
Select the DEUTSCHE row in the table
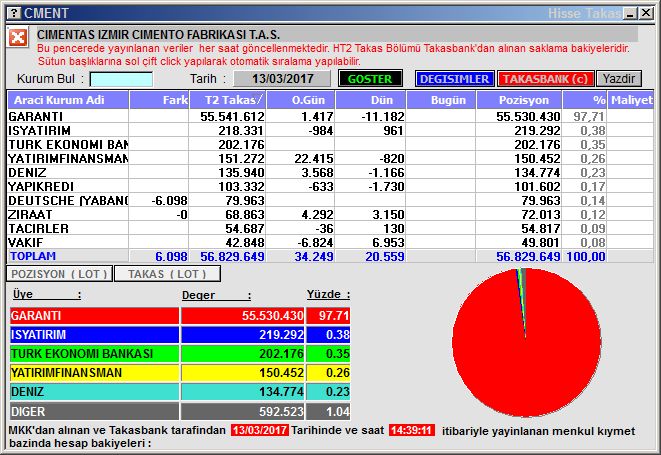click(x=330, y=200)
